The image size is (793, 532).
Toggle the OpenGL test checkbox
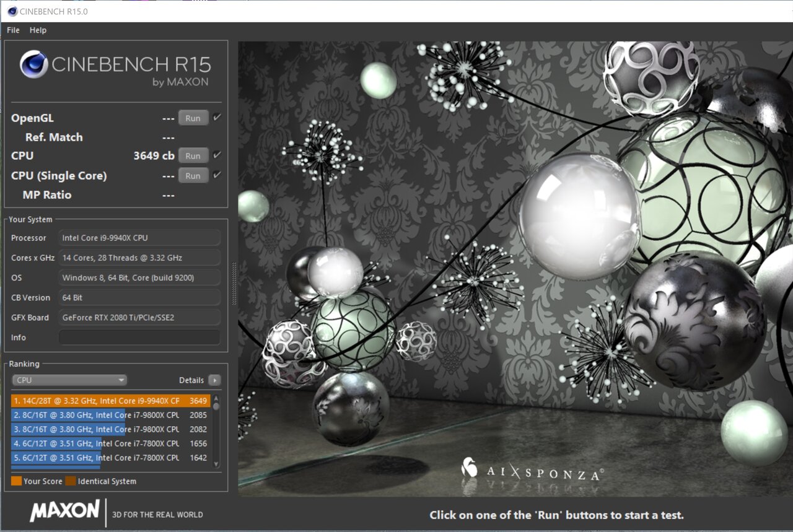click(217, 117)
